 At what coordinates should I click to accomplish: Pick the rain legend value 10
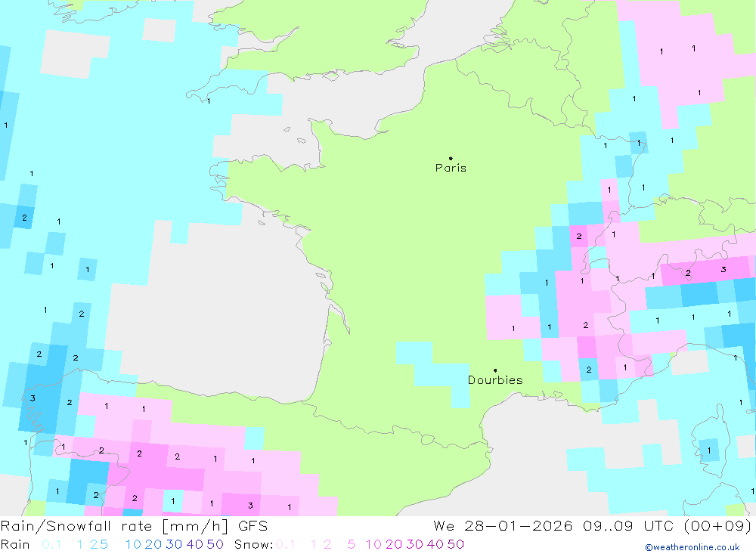133,544
